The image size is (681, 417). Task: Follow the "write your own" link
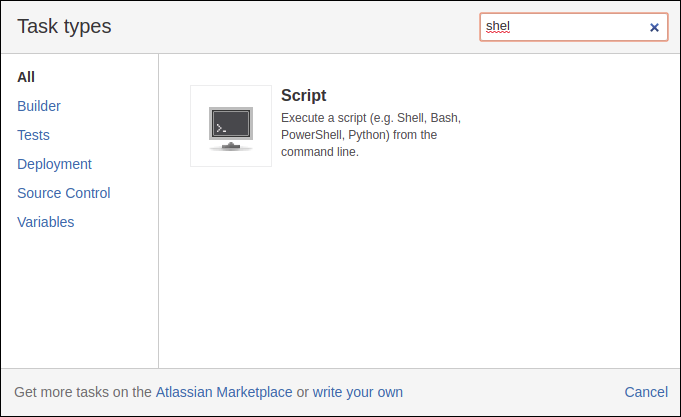(357, 392)
